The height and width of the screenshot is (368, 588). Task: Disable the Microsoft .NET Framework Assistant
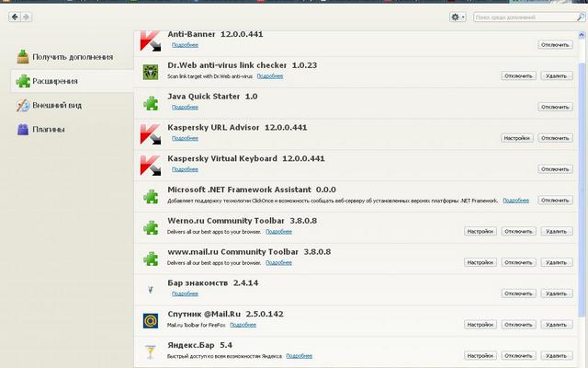tap(556, 200)
